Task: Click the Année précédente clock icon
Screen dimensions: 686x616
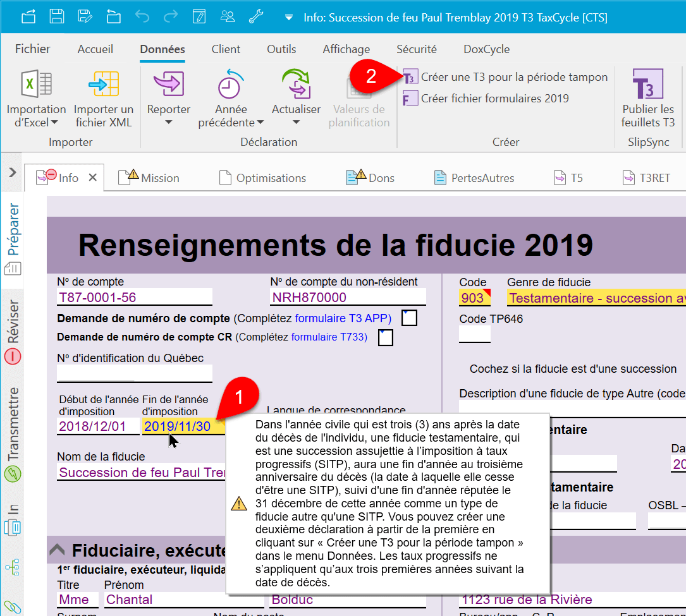Action: 231,83
